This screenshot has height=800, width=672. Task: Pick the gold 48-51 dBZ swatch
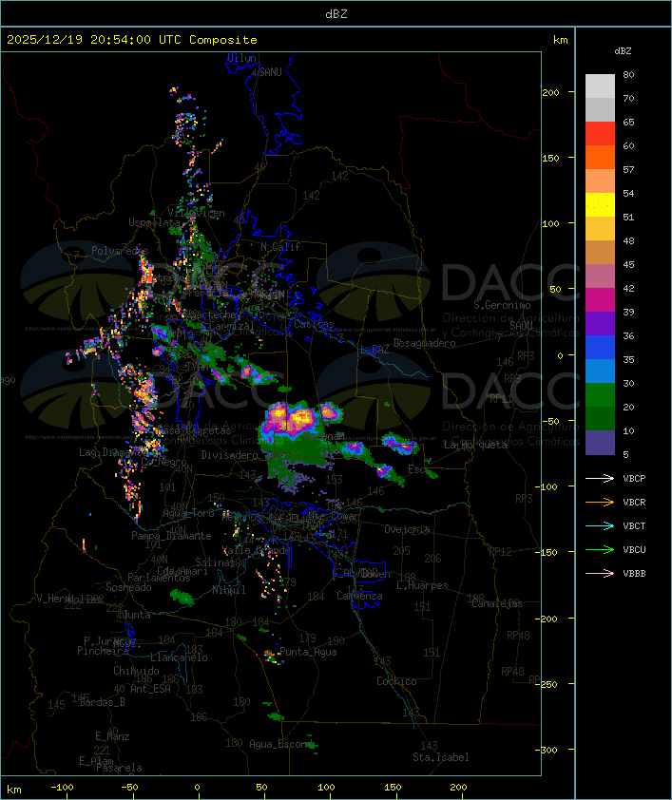[600, 229]
